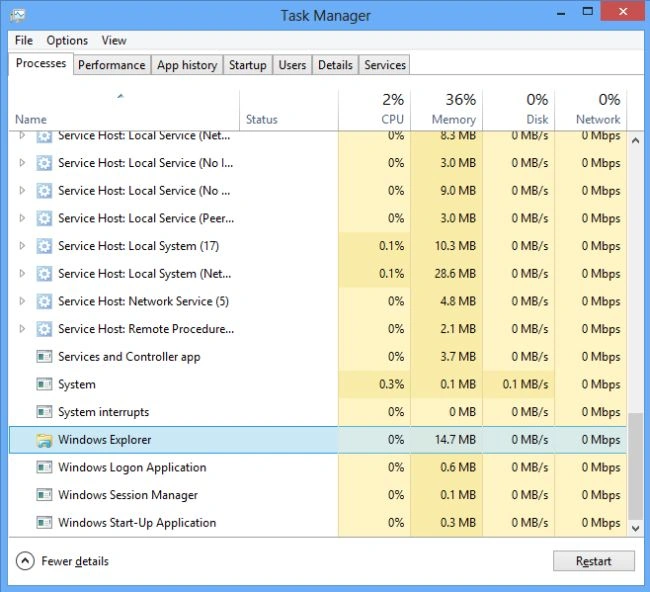Go to the Users tab
Image resolution: width=650 pixels, height=592 pixels.
[x=292, y=65]
